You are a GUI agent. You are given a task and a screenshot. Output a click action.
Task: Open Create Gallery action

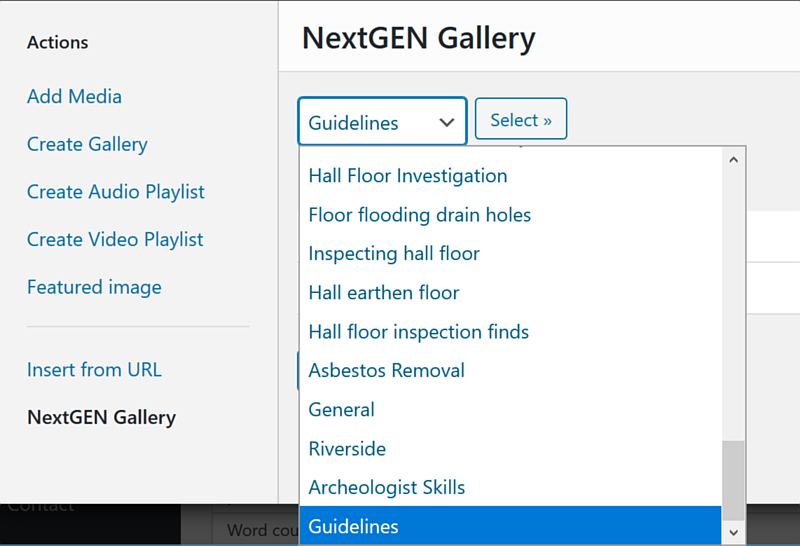[x=87, y=144]
